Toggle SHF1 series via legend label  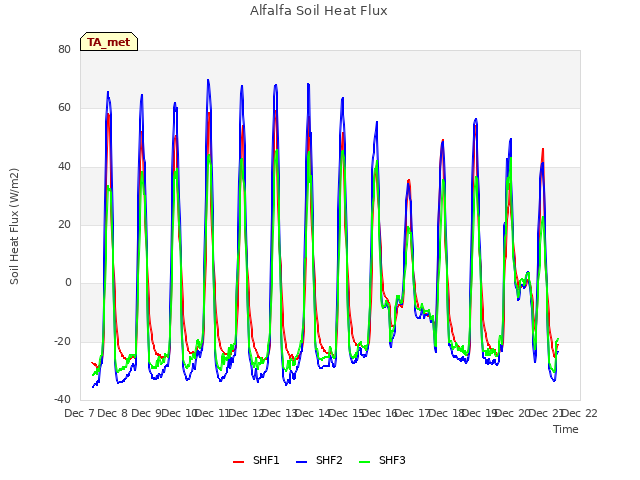coord(266,460)
